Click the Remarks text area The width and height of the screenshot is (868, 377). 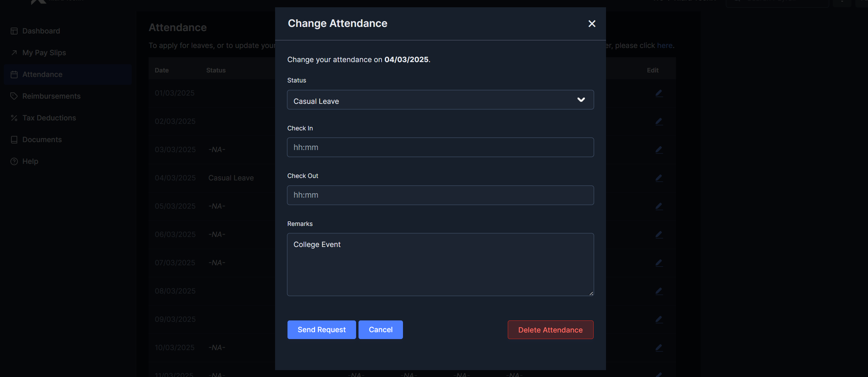[x=440, y=265]
